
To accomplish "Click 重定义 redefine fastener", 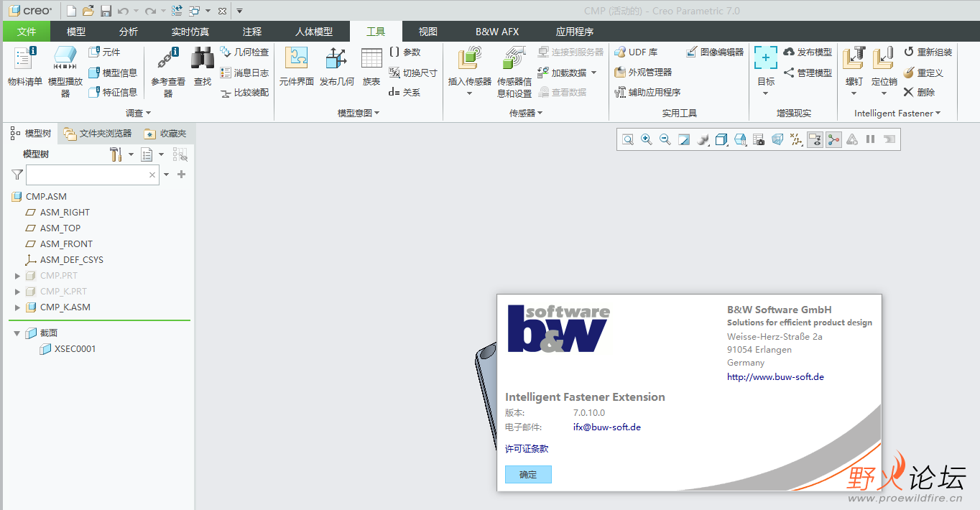I will pos(923,73).
